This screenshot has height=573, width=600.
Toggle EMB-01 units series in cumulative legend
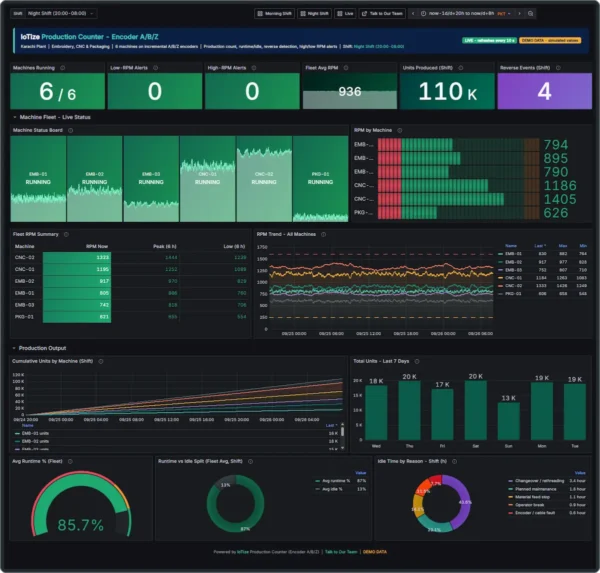tap(35, 433)
